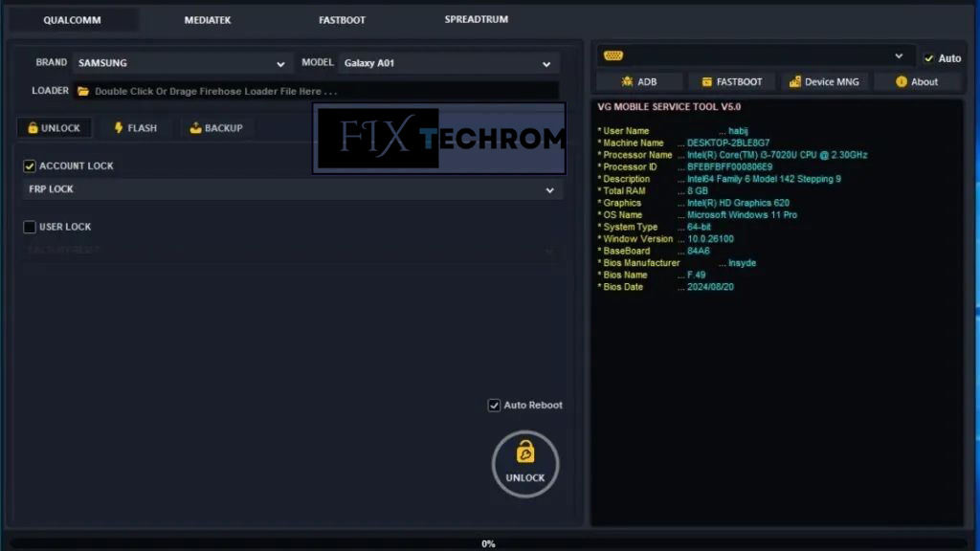The height and width of the screenshot is (551, 980).
Task: Select the Window Version value 10.0.26100
Action: pyautogui.click(x=711, y=239)
